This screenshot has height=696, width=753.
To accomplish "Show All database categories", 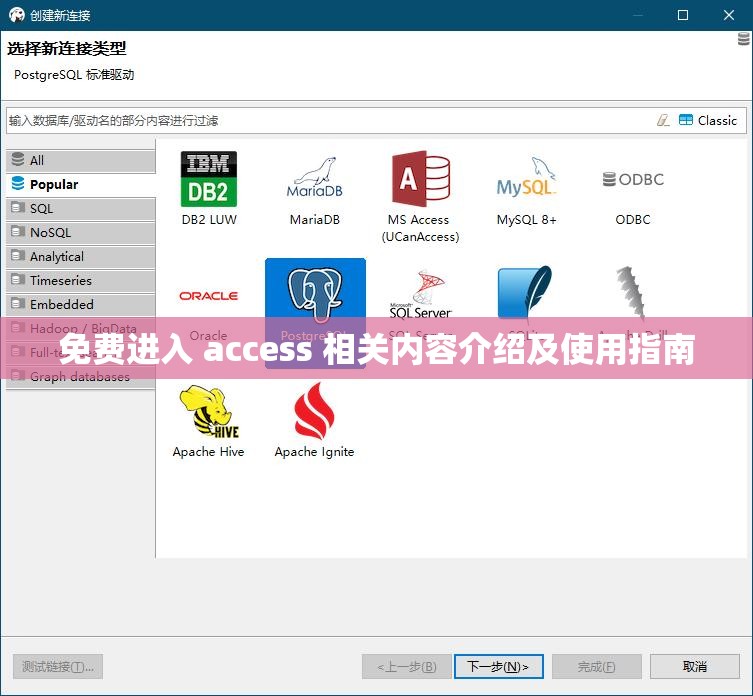I will coord(81,160).
